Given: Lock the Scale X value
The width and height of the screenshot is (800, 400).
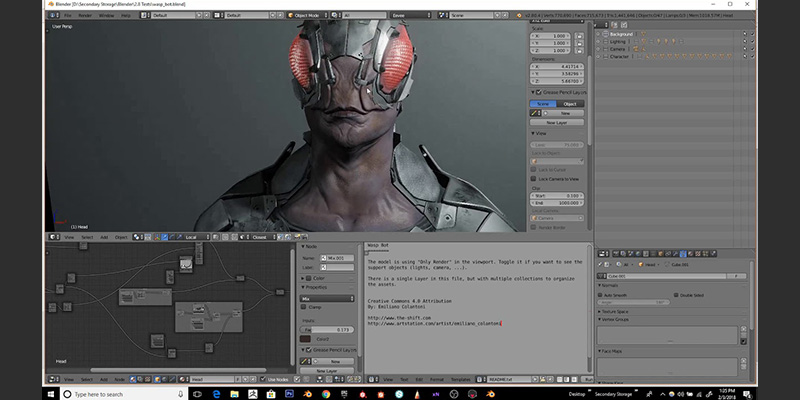Looking at the screenshot, I should (x=579, y=36).
